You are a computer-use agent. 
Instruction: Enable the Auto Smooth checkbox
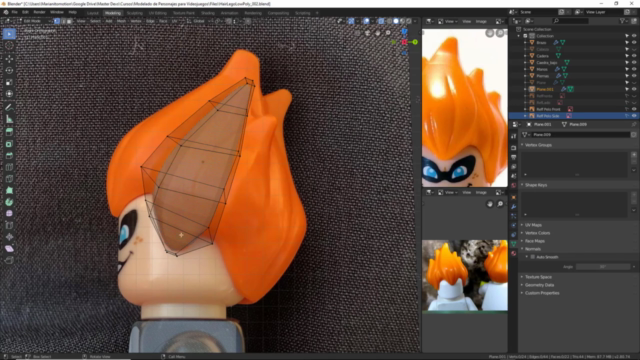[x=532, y=257]
